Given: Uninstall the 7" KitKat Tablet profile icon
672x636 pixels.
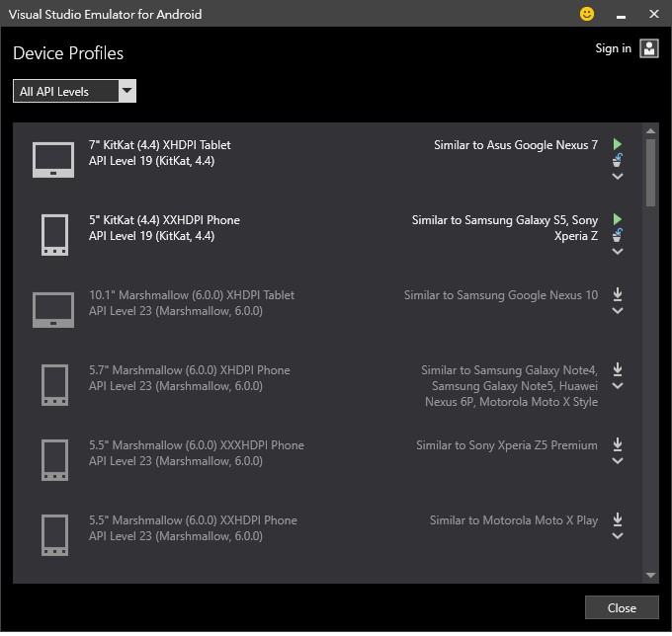Looking at the screenshot, I should point(617,160).
